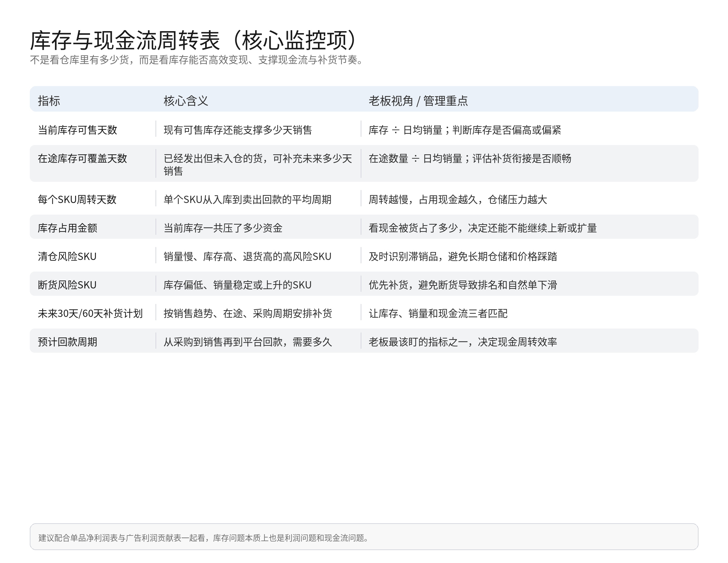Click the subtitle text under the title
Image resolution: width=728 pixels, height=563 pixels.
pos(197,60)
